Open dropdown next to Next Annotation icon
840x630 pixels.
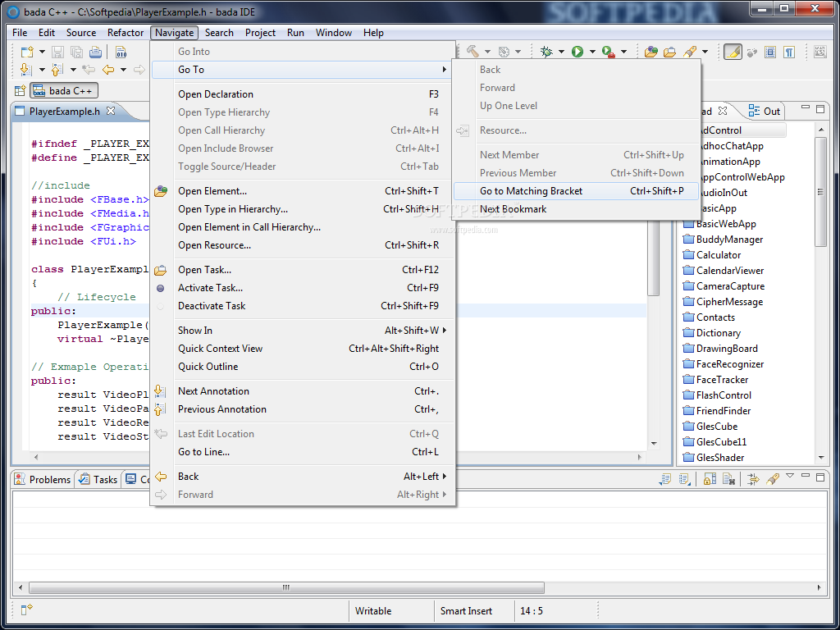pos(42,70)
